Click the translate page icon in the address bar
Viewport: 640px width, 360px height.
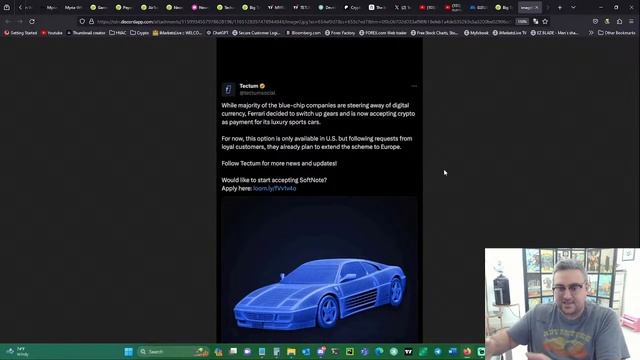(536, 21)
